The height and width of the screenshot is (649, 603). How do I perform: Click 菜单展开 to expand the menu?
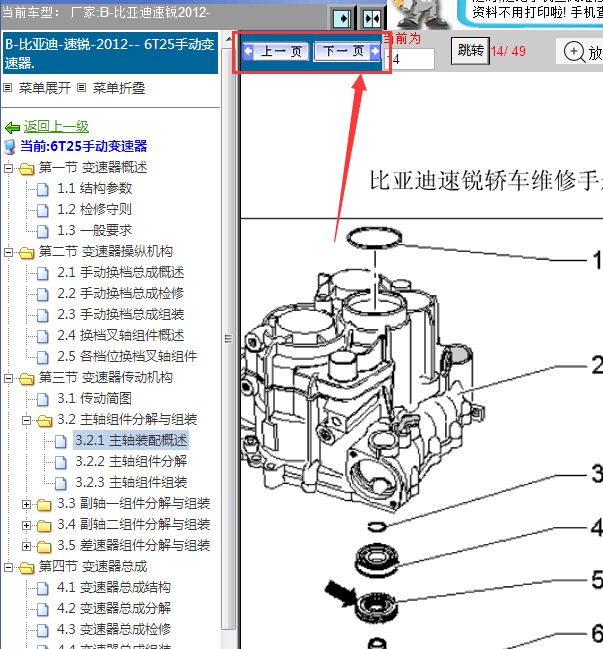[45, 88]
